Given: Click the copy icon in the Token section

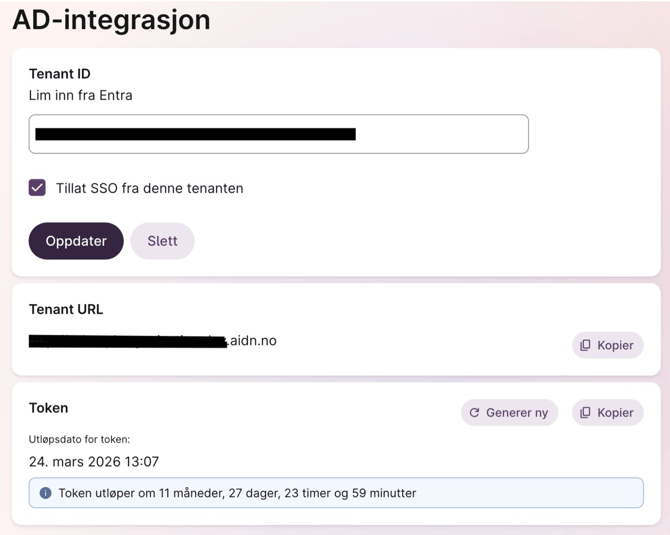Looking at the screenshot, I should click(x=585, y=413).
